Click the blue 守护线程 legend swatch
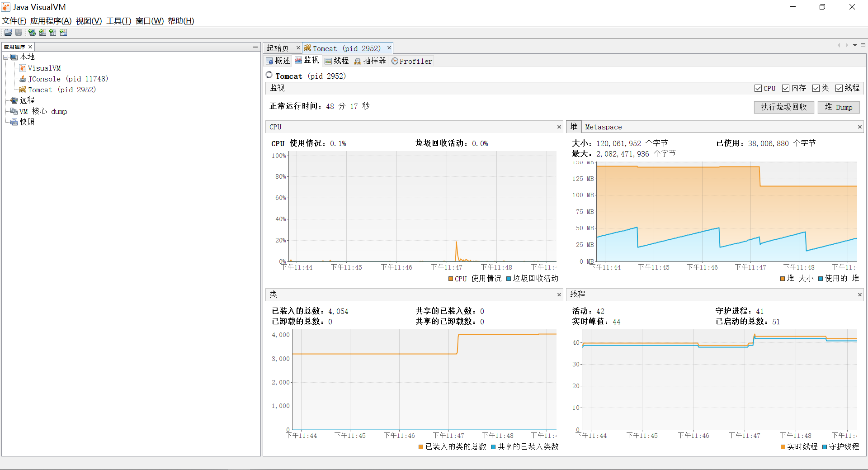Screen dimensions: 868x470 tap(825, 447)
